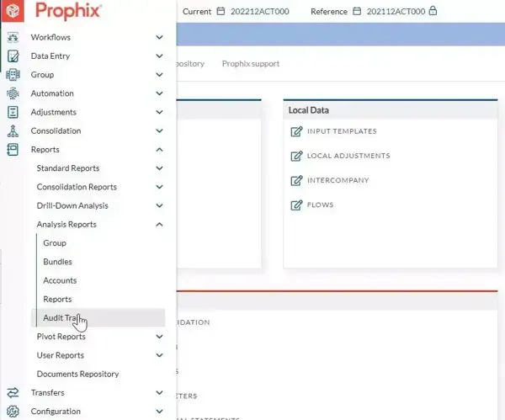This screenshot has width=505, height=420.
Task: Open the LOCAL ADJUSTMENTS link
Action: click(x=348, y=156)
